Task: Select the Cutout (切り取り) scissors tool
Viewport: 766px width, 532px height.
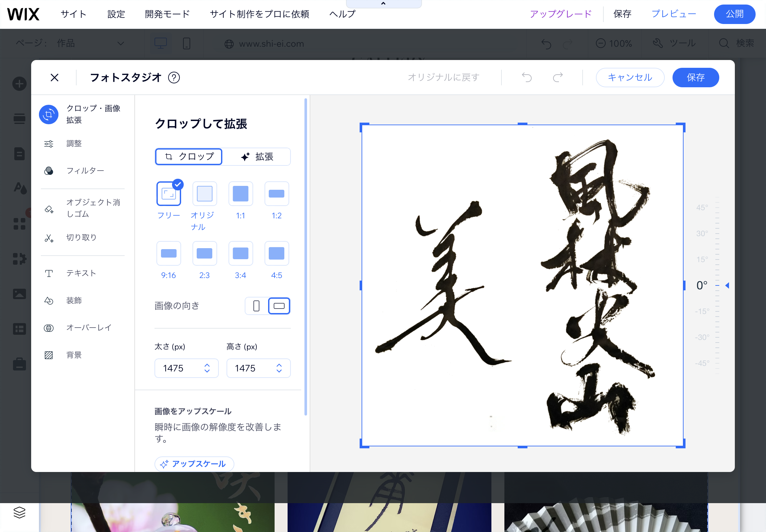Action: pos(81,238)
